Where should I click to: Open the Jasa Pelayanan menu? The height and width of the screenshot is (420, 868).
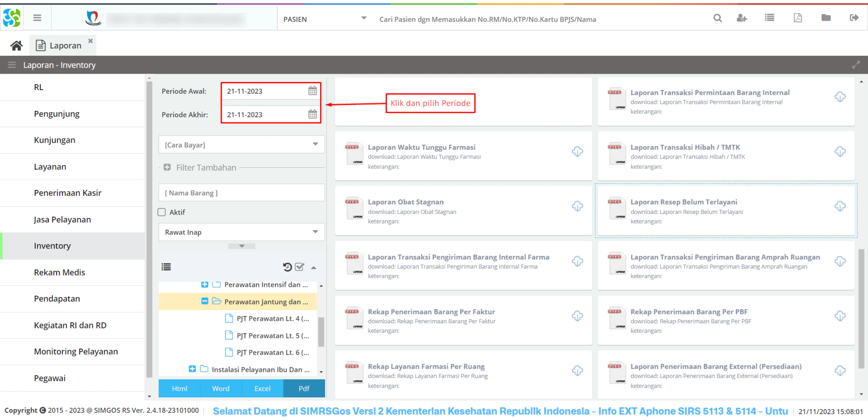(x=72, y=220)
